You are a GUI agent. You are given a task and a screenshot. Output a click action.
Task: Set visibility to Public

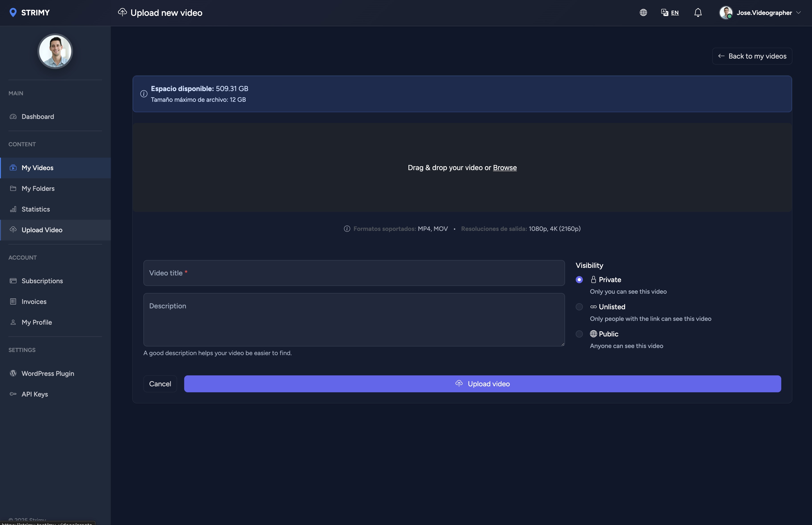pos(579,334)
